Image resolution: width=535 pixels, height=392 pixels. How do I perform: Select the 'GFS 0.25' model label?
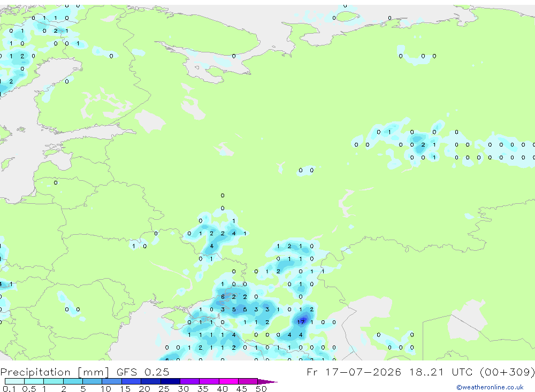point(143,372)
